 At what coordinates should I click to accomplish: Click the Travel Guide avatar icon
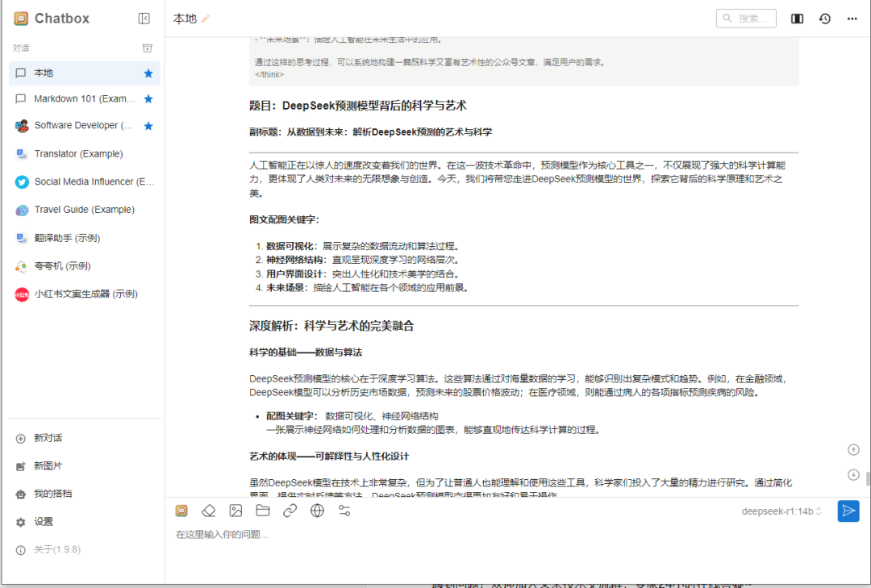coord(22,210)
